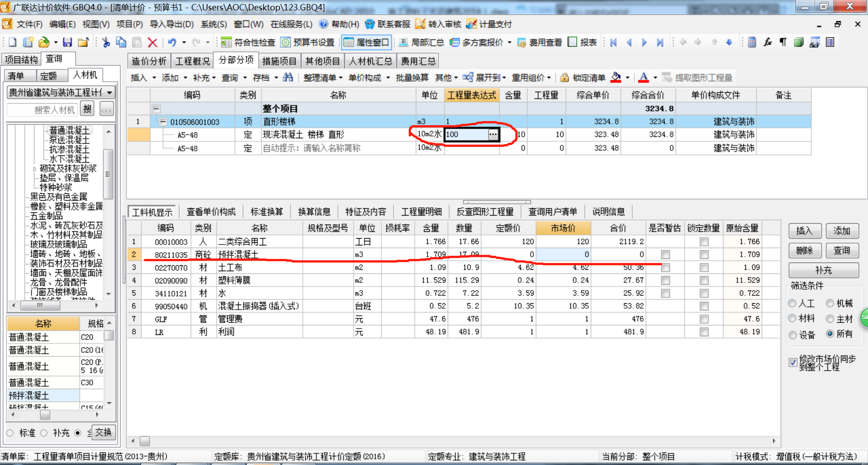
Task: Click the 插入 button above 删除
Action: coord(805,231)
